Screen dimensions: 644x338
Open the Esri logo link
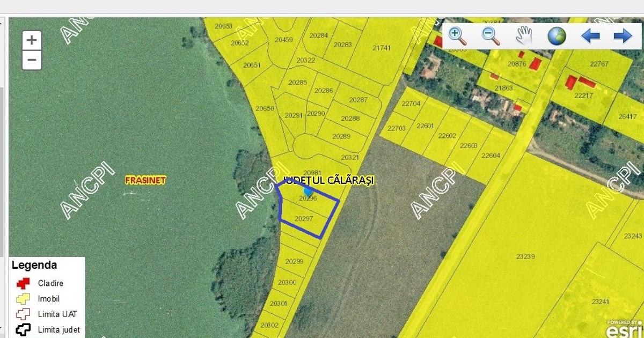[x=625, y=327]
